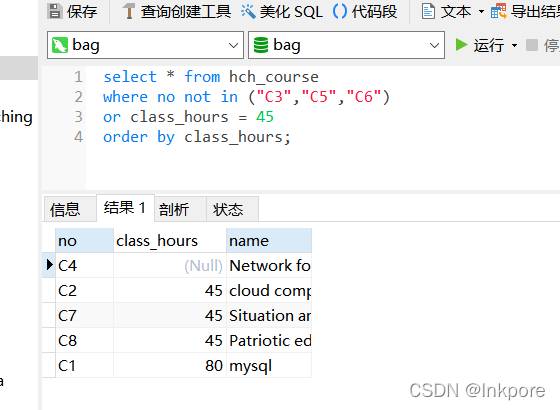
Task: Select the C4 cell in results
Action: [84, 265]
